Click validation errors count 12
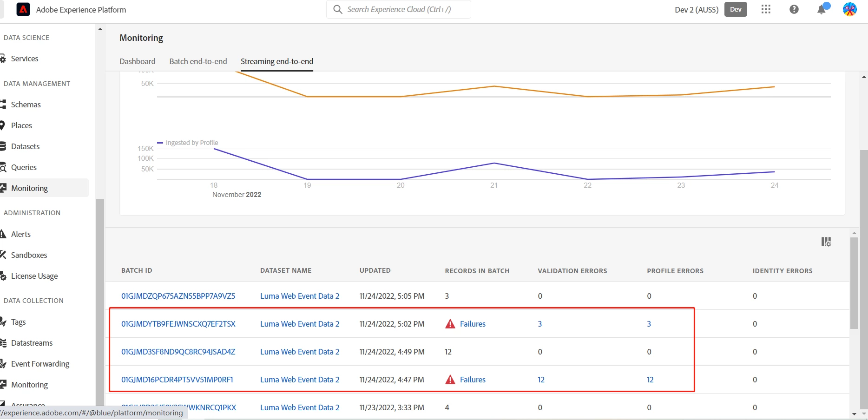The image size is (868, 420). click(541, 380)
